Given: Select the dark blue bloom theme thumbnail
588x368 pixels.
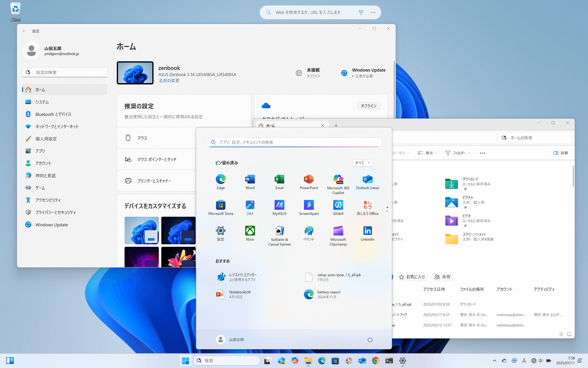Looking at the screenshot, I should [178, 230].
